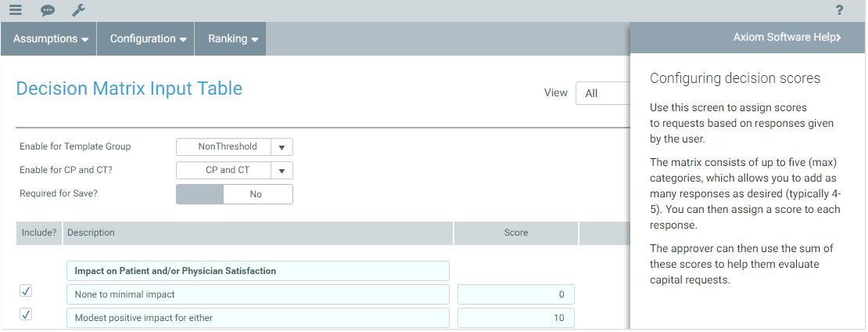Click the score field showing 10
868x332 pixels.
point(515,318)
